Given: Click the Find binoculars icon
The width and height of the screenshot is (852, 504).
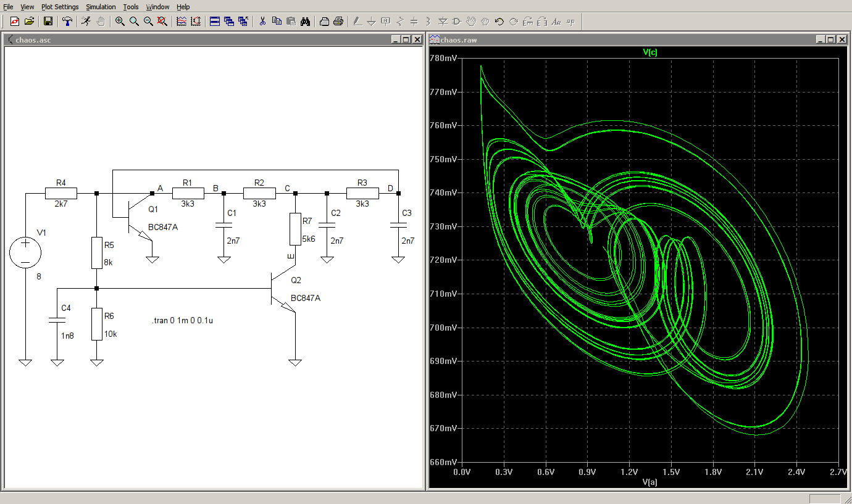Looking at the screenshot, I should click(305, 21).
